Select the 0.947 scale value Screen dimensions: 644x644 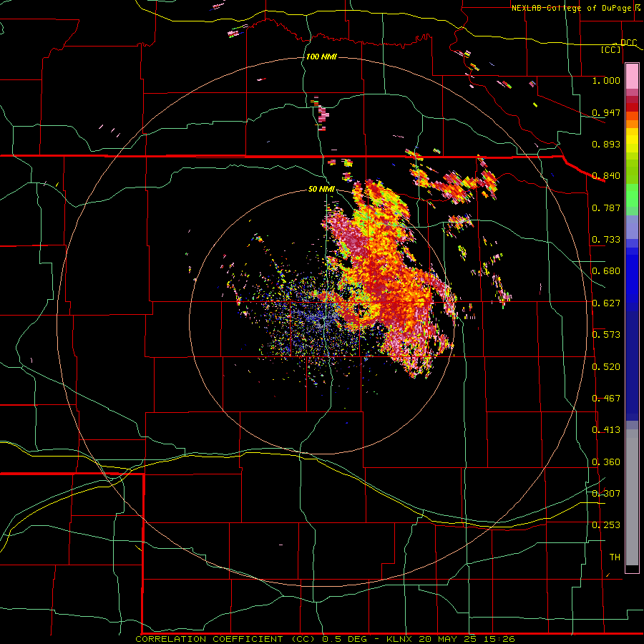[x=606, y=112]
